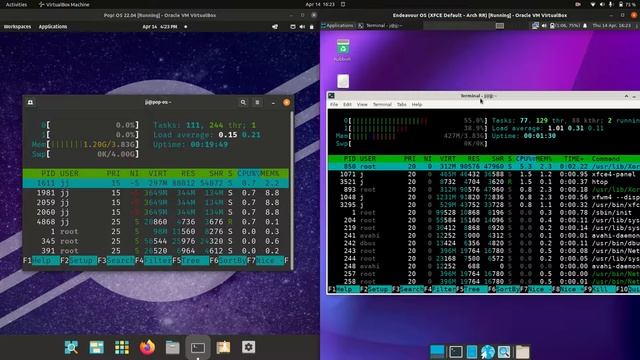Image resolution: width=640 pixels, height=360 pixels.
Task: Open Help menu in Endeavour terminal
Action: click(x=417, y=104)
